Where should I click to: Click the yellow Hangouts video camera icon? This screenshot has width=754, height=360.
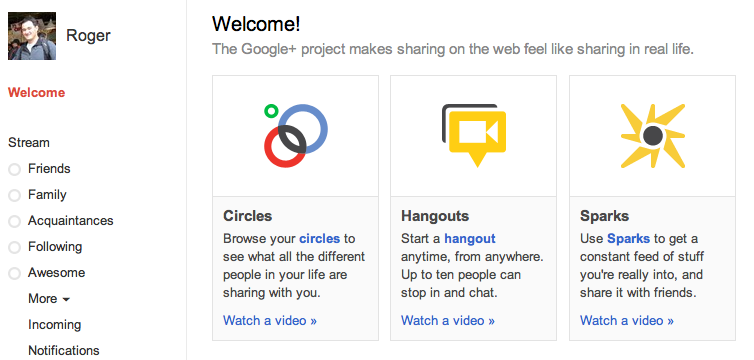coord(474,136)
